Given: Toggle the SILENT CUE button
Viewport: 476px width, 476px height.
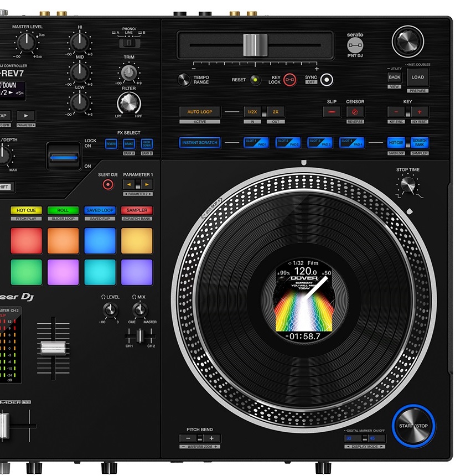Looking at the screenshot, I should point(108,184).
